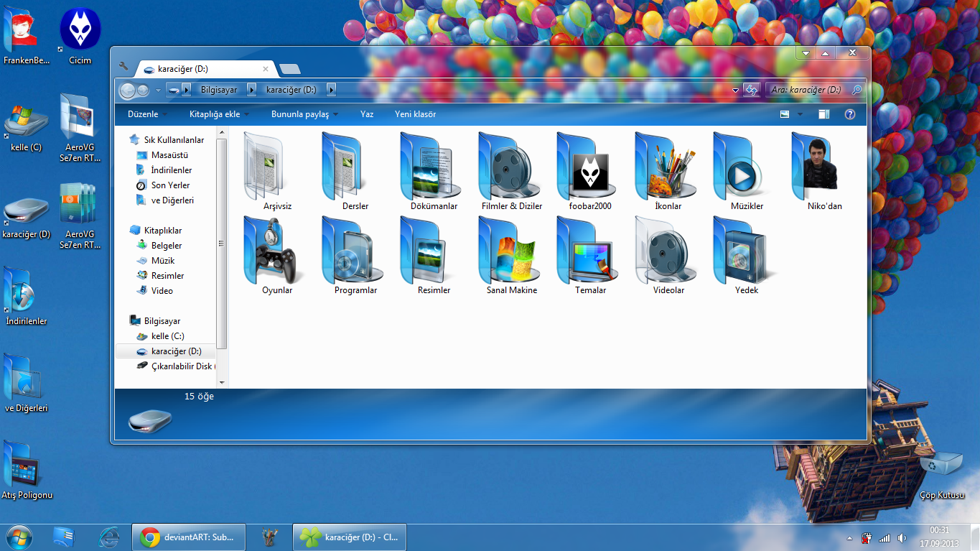This screenshot has width=980, height=551.
Task: Click the Back navigation arrow
Action: tap(127, 90)
